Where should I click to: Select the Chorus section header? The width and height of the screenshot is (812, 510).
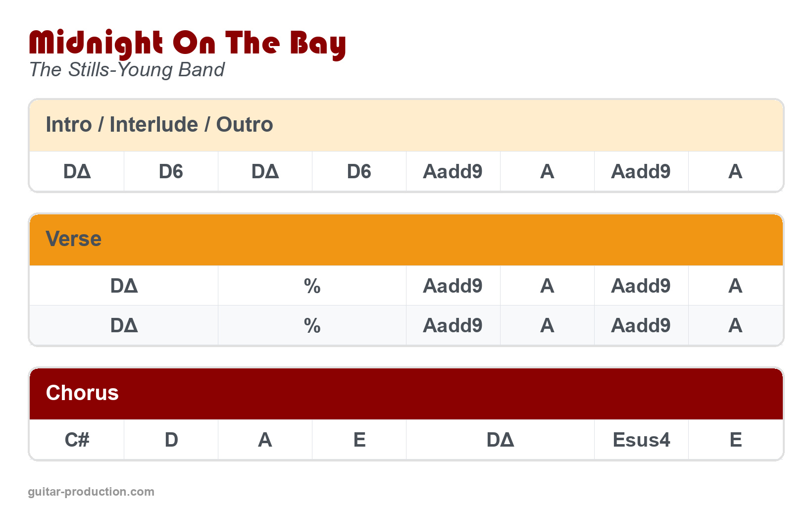(82, 393)
